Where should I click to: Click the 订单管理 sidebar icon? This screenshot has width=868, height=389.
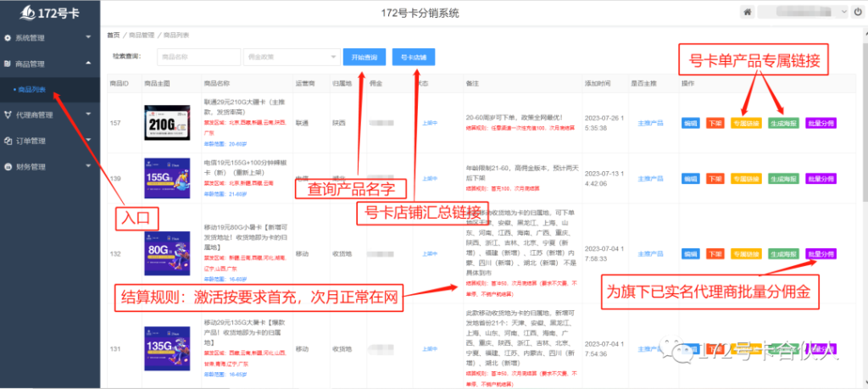8,141
